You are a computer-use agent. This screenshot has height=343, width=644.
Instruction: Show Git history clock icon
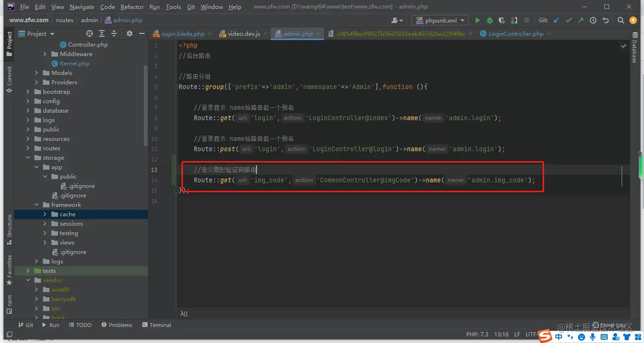click(593, 20)
